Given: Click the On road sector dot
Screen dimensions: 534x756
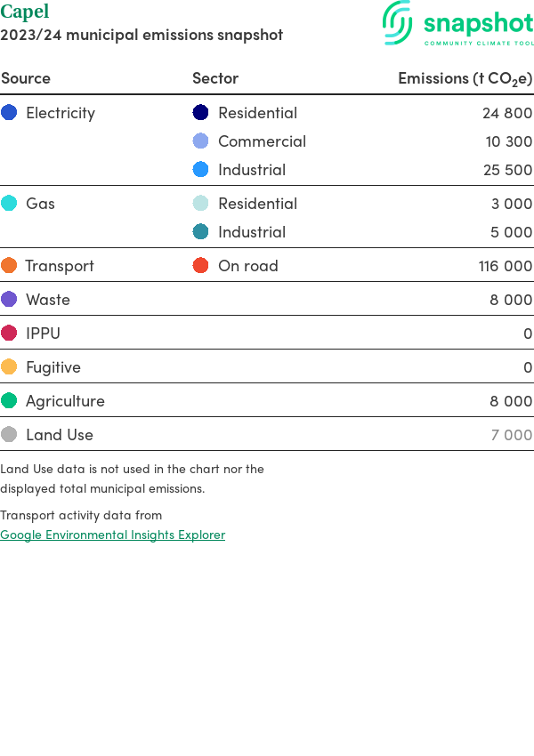Looking at the screenshot, I should click(x=201, y=266).
